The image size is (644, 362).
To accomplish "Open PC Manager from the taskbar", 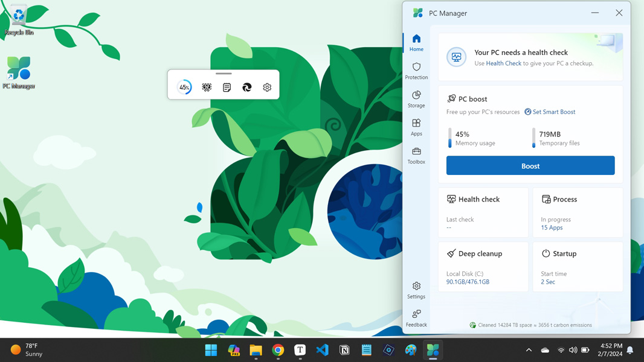I will point(433,350).
